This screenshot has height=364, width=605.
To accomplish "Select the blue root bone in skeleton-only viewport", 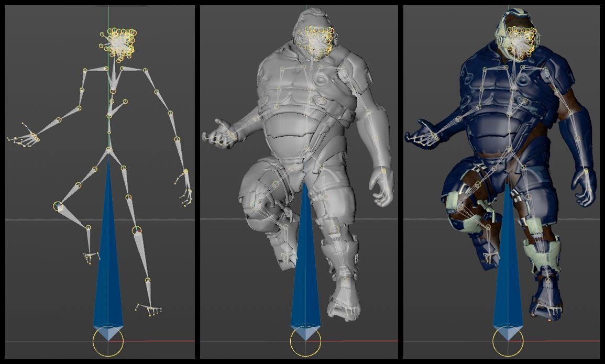I will pyautogui.click(x=108, y=247).
